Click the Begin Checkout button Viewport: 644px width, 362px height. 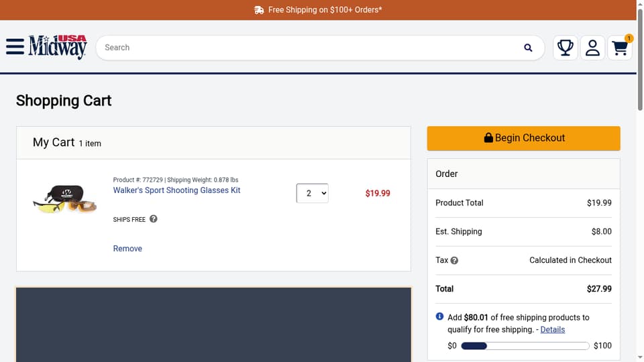coord(524,138)
